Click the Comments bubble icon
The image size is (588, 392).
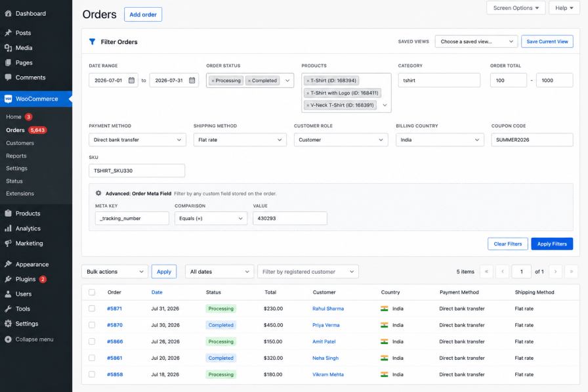(x=9, y=77)
